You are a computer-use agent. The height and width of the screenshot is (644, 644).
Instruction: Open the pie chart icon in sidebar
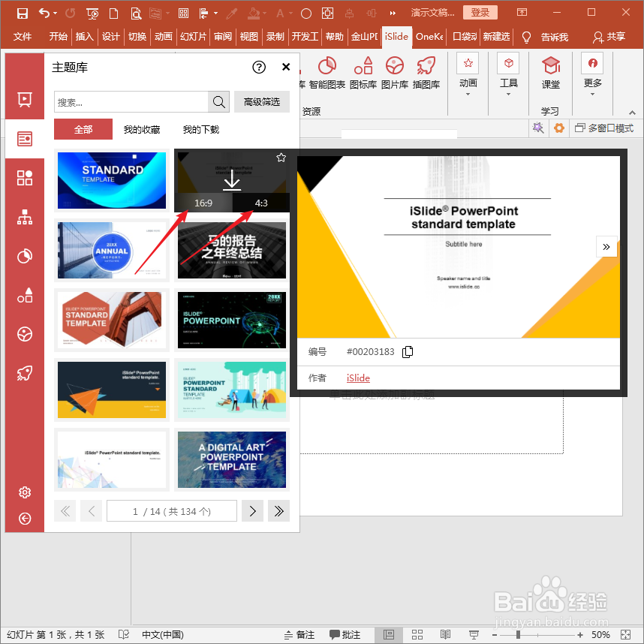[25, 256]
